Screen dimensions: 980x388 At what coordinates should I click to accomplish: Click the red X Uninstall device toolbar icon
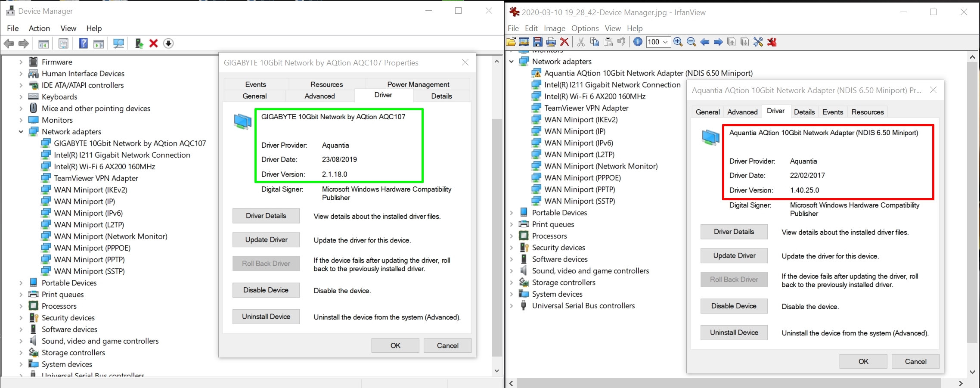coord(154,43)
